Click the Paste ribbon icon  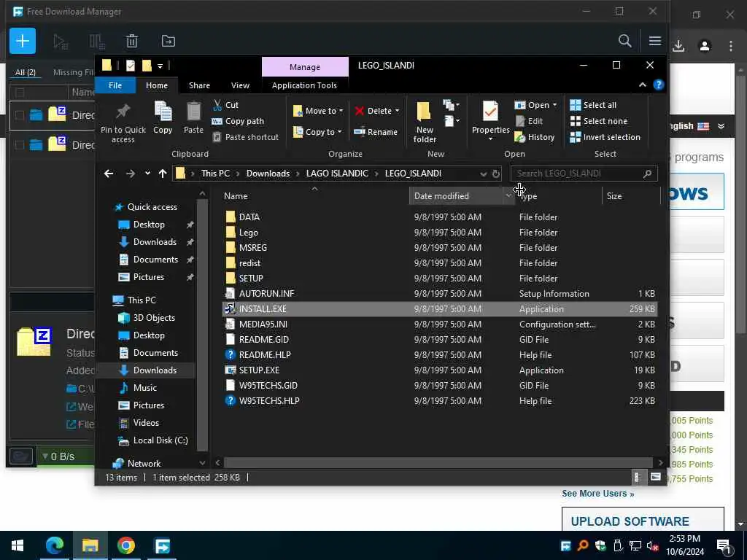[x=193, y=117]
